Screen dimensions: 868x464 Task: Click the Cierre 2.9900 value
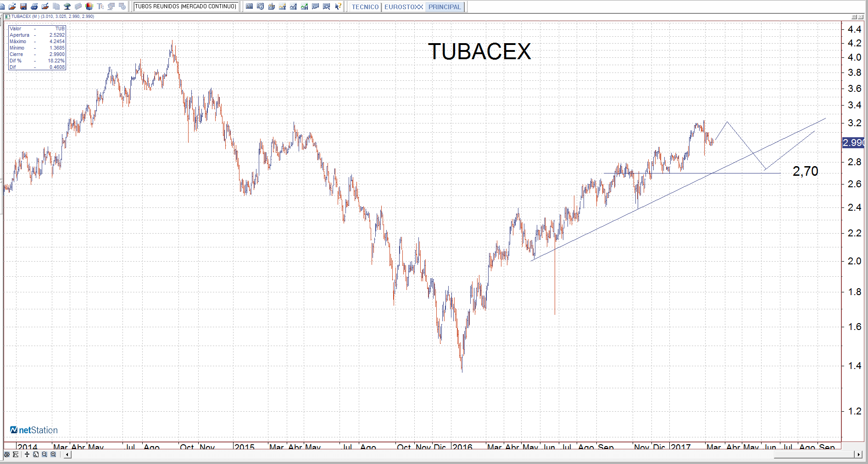pos(57,54)
